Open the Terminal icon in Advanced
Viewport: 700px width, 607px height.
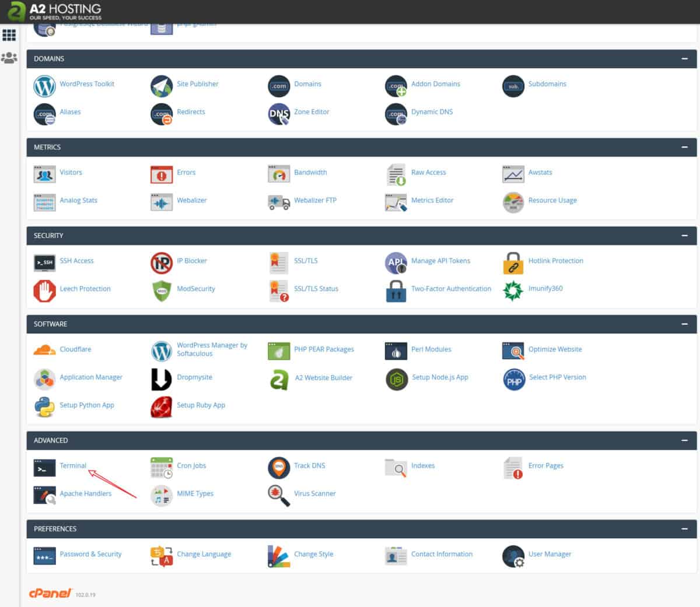[x=44, y=467]
